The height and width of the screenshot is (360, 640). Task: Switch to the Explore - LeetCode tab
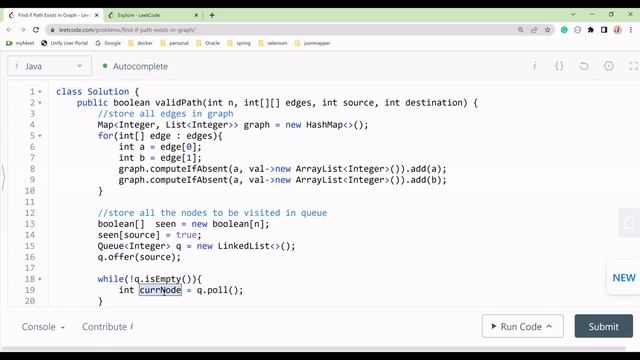153,15
